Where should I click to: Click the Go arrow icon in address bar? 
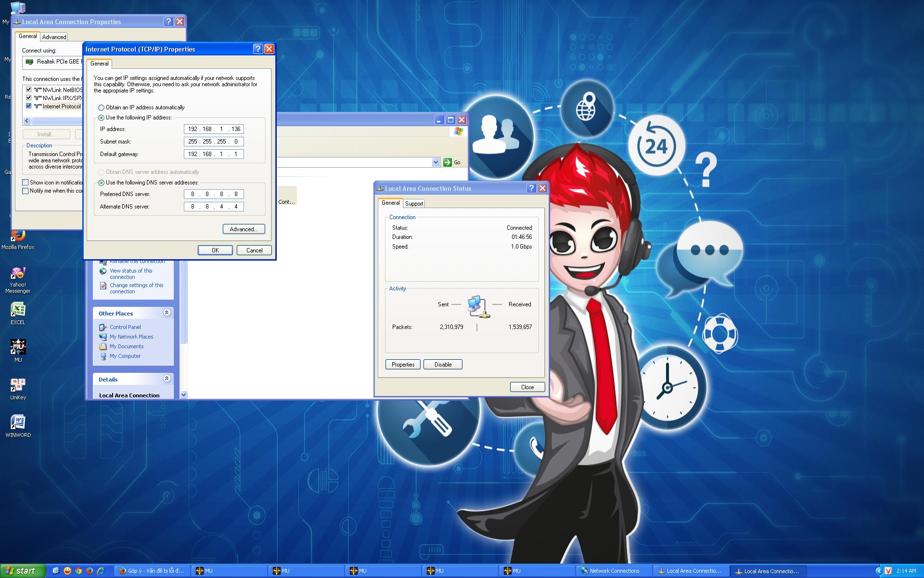(x=448, y=162)
